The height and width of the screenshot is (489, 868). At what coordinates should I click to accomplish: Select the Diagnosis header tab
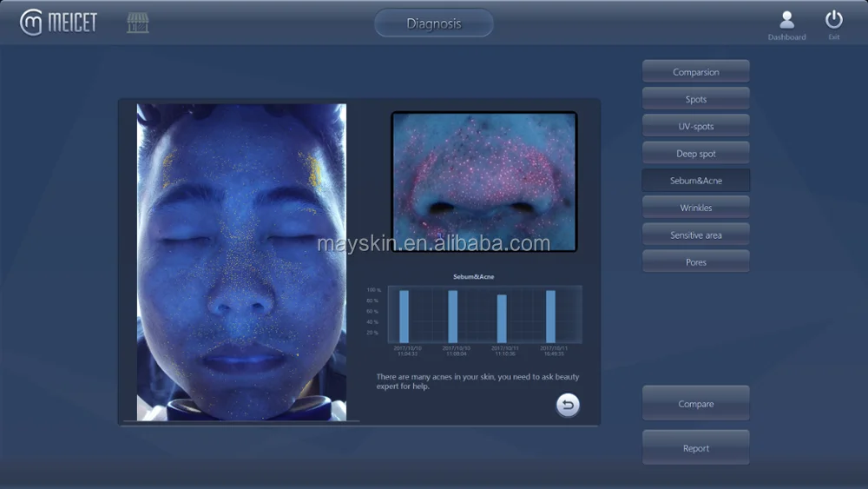point(434,23)
